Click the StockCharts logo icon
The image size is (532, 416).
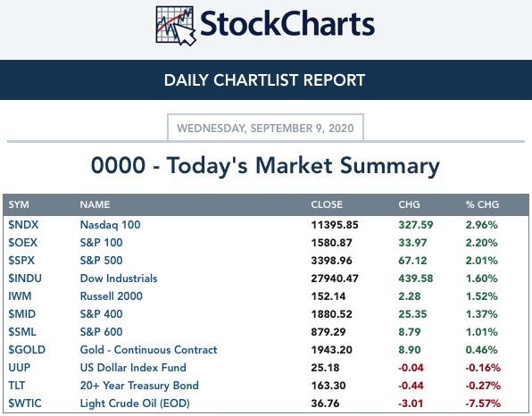click(176, 26)
